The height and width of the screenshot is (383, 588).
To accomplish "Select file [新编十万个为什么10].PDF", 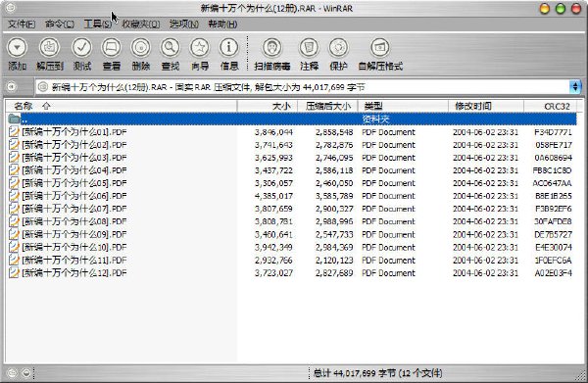I will pos(74,248).
